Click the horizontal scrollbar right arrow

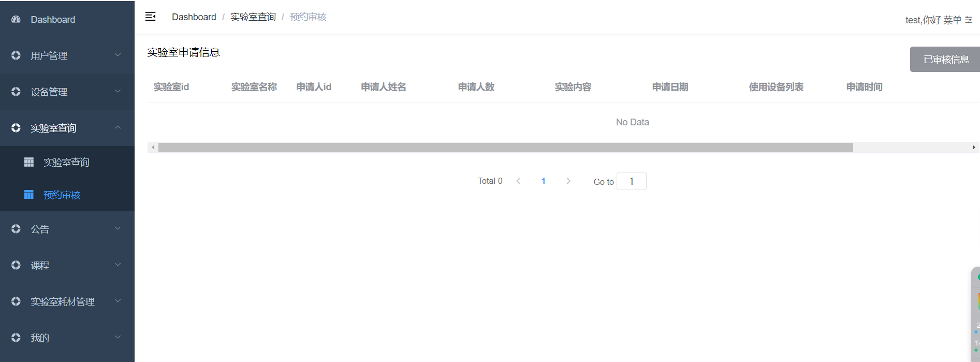coord(974,148)
